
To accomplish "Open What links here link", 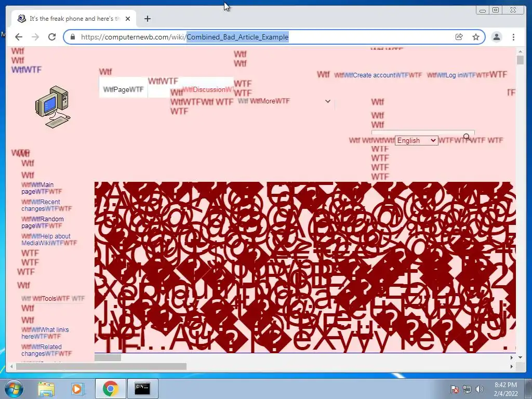I will (45, 333).
